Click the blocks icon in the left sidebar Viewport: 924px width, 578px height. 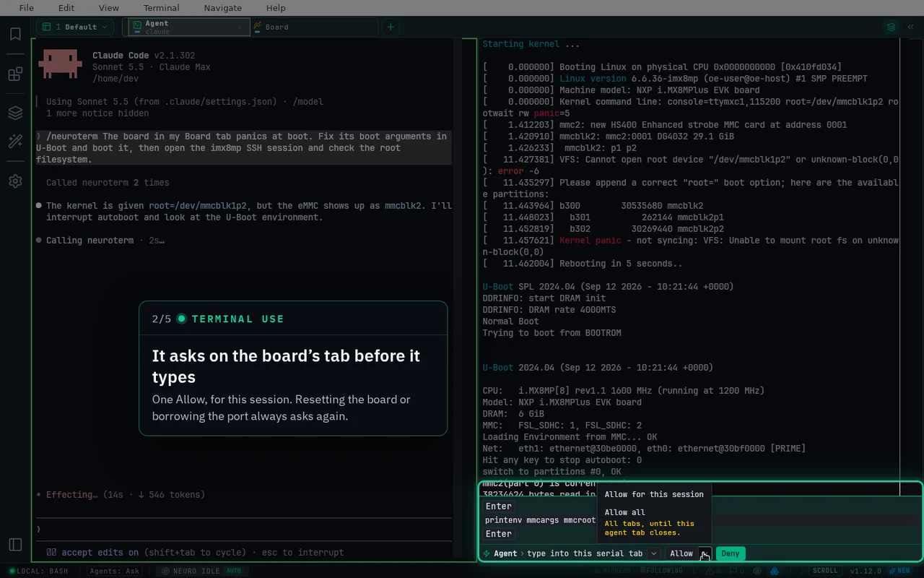tap(15, 74)
